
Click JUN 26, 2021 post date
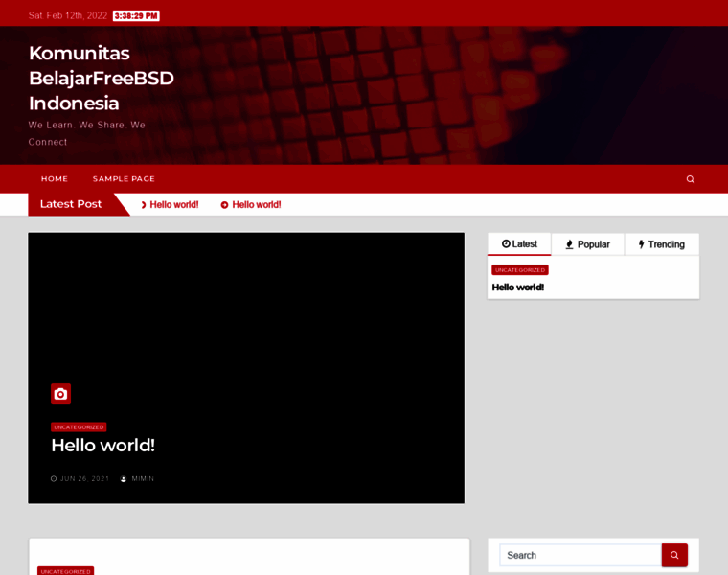[x=85, y=479]
